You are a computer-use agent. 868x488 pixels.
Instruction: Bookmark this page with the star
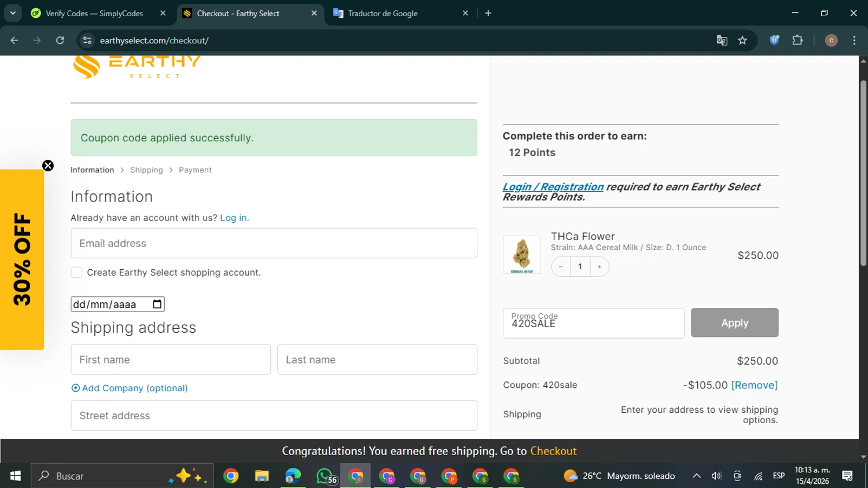click(x=742, y=41)
